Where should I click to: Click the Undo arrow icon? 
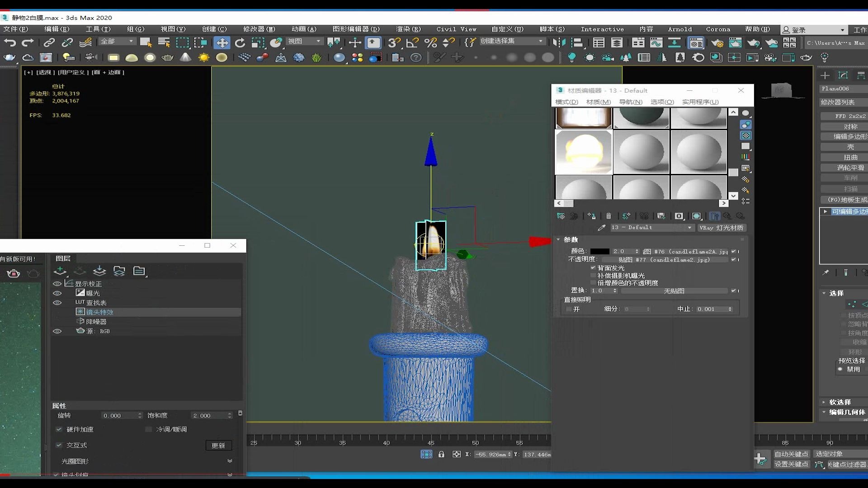[10, 42]
